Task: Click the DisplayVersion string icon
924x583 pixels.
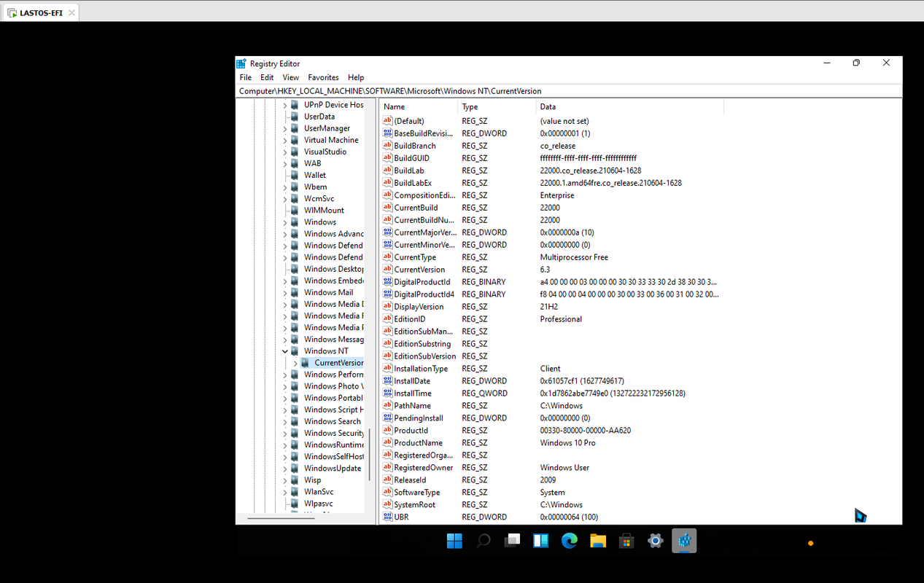Action: pyautogui.click(x=387, y=306)
